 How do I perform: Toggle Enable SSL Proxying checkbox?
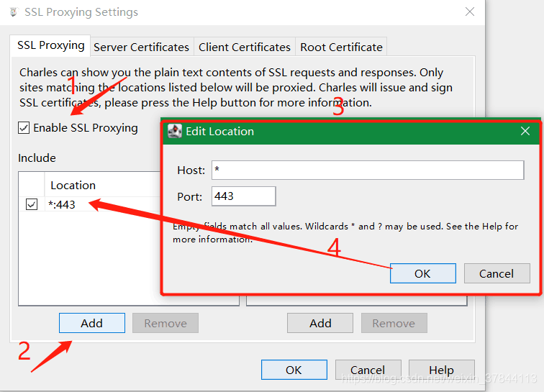coord(24,127)
